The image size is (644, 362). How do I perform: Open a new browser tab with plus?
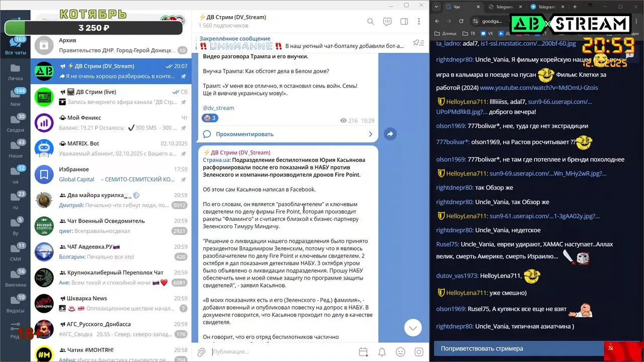pyautogui.click(x=575, y=7)
